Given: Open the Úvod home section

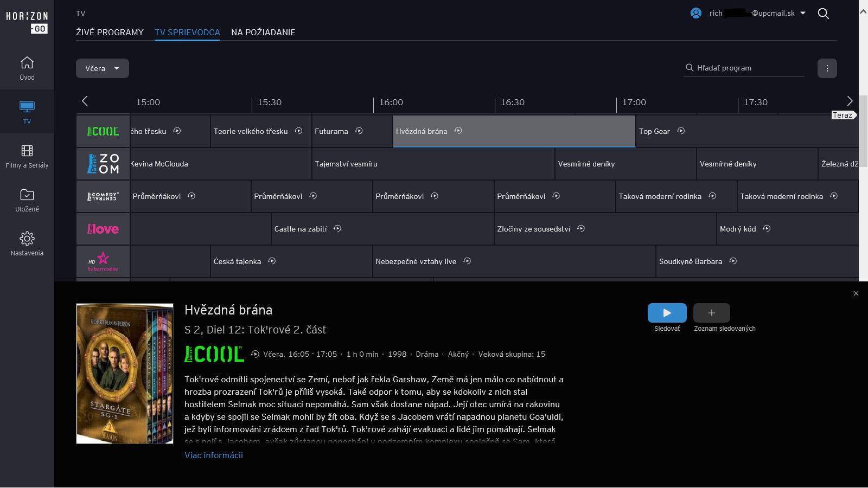Looking at the screenshot, I should point(27,68).
